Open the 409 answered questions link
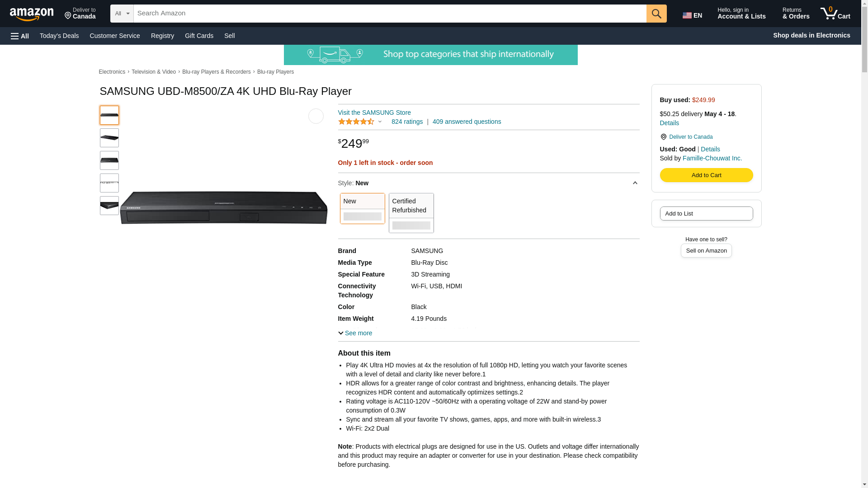868x488 pixels. [467, 122]
